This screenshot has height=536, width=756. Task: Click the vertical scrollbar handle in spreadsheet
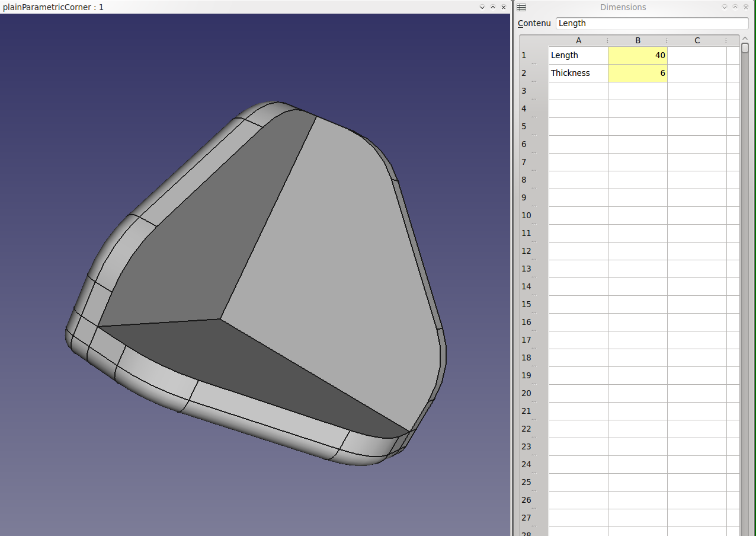(x=745, y=49)
